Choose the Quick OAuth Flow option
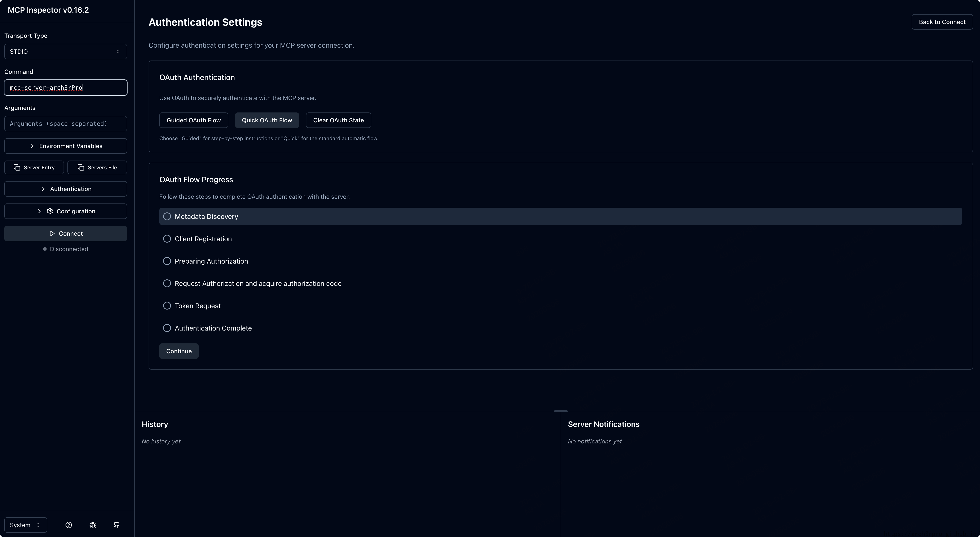This screenshot has width=980, height=537. 267,120
